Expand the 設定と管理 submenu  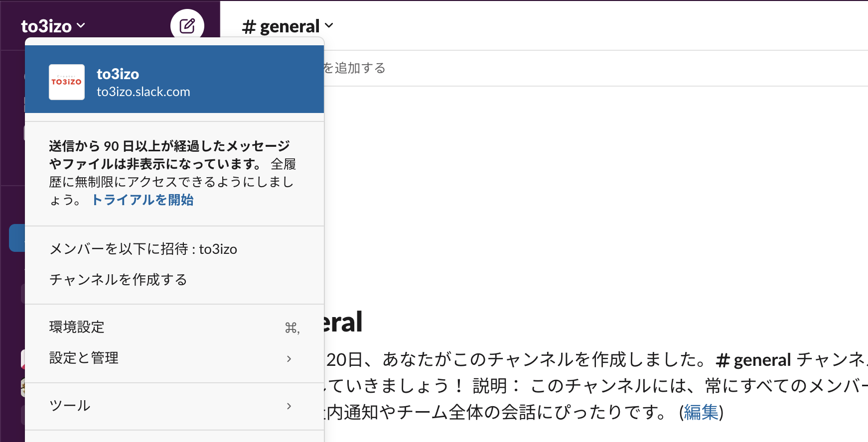pos(84,358)
